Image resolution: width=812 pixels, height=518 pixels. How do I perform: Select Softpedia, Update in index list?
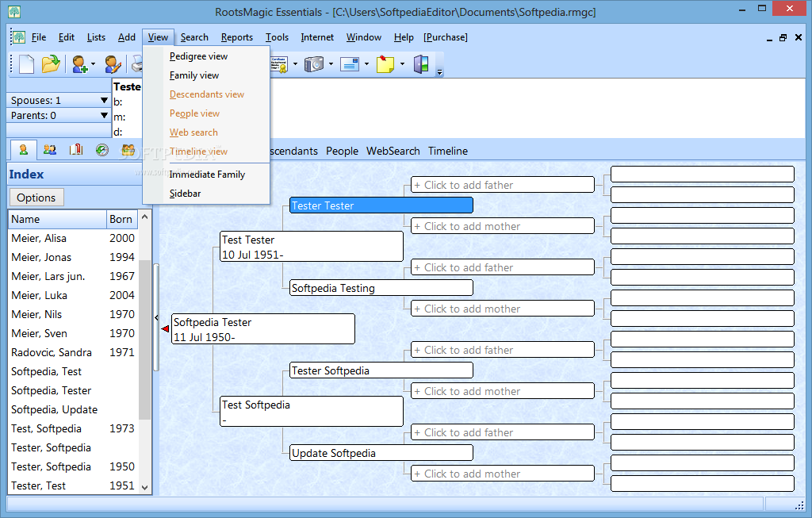point(74,409)
